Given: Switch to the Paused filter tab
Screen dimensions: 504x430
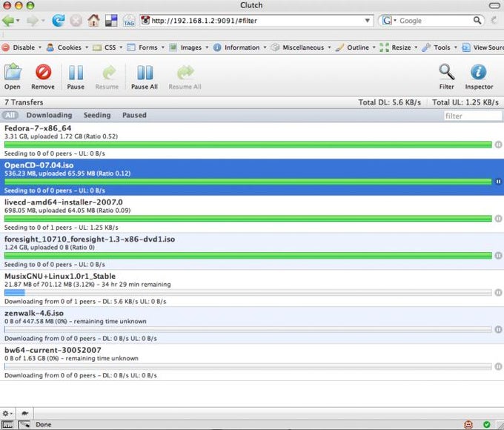Looking at the screenshot, I should (134, 115).
